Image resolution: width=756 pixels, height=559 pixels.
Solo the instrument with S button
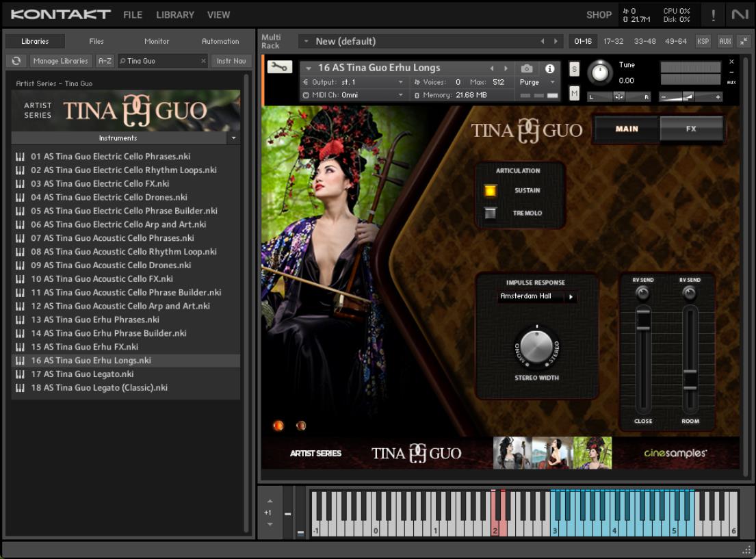tap(574, 68)
